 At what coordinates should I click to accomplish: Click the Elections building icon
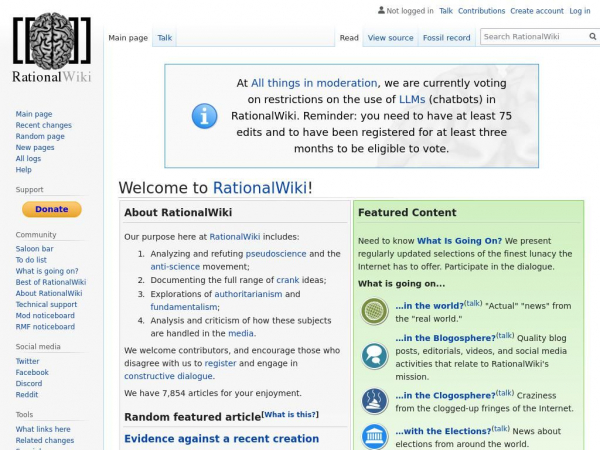(374, 437)
